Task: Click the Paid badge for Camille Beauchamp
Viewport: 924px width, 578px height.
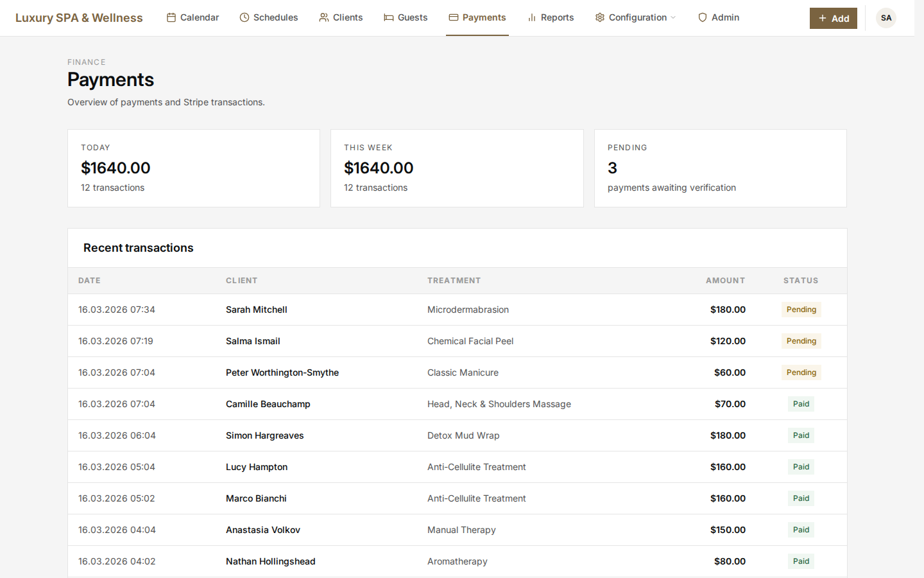Action: [x=801, y=403]
